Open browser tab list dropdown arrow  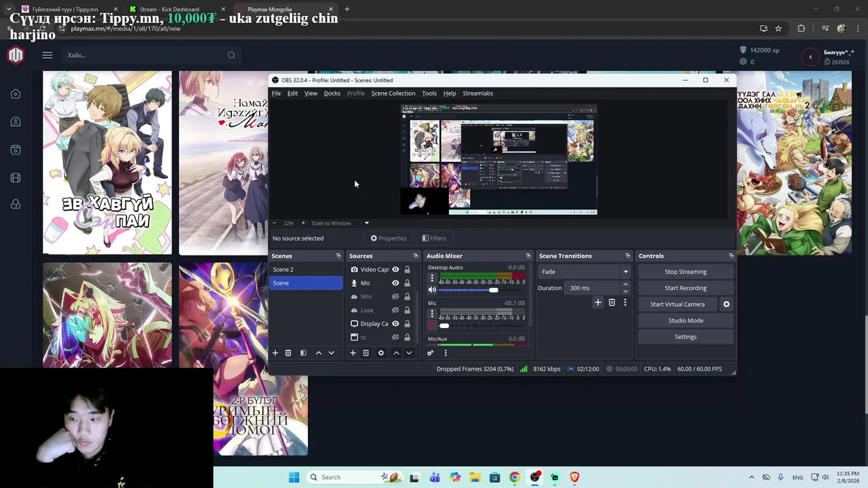[8, 9]
